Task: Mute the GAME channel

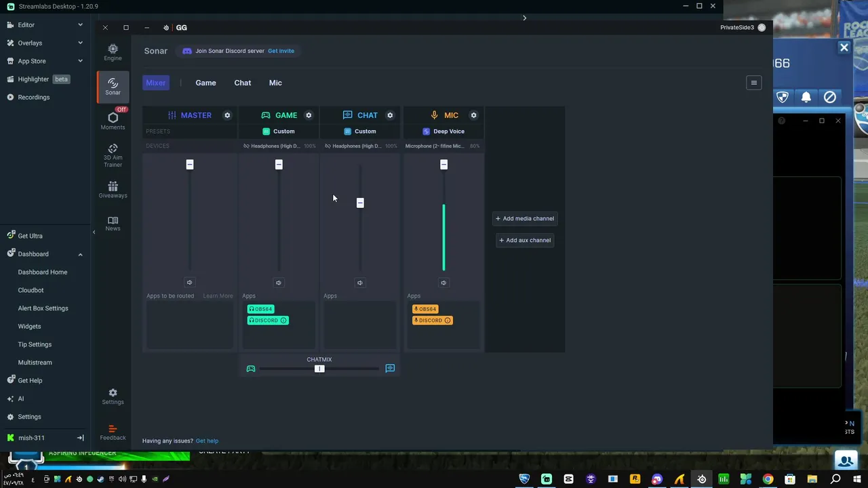Action: pyautogui.click(x=278, y=283)
